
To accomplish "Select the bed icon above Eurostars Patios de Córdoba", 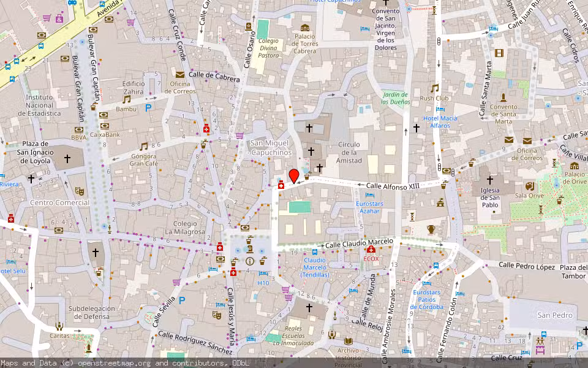I will [x=427, y=284].
